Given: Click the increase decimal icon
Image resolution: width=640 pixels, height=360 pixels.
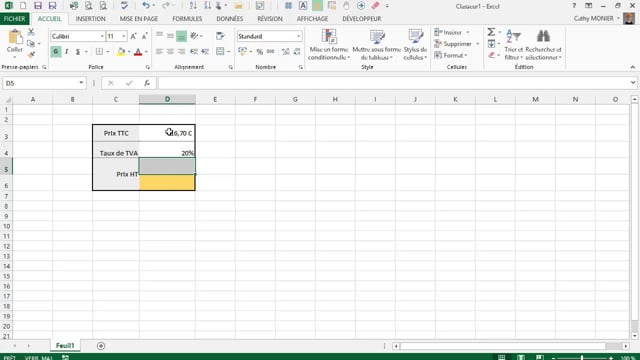Looking at the screenshot, I should tap(286, 51).
